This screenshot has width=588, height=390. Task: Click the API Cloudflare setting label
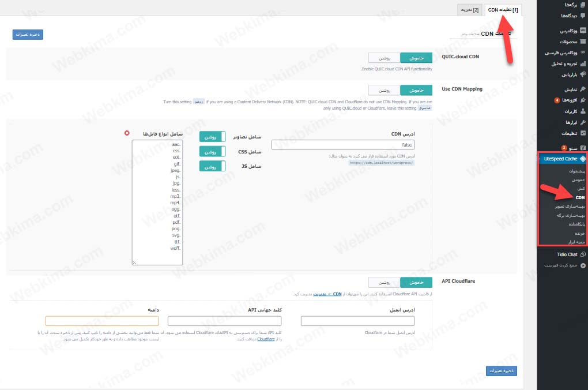point(458,281)
